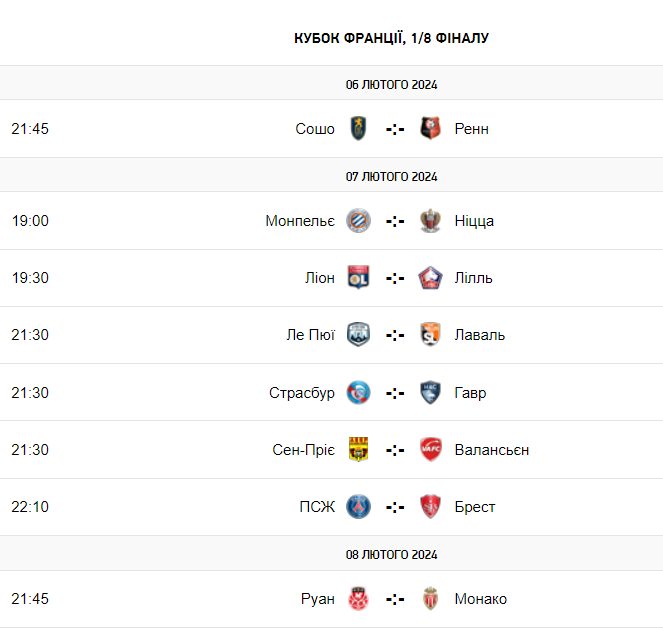The image size is (663, 628).
Task: Click the Rennes club crest
Action: point(430,128)
